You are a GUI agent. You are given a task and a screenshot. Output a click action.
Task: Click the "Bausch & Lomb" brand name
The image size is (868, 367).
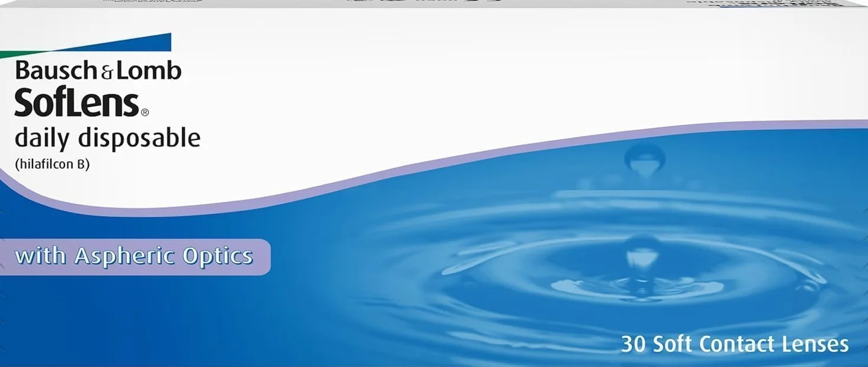[98, 71]
